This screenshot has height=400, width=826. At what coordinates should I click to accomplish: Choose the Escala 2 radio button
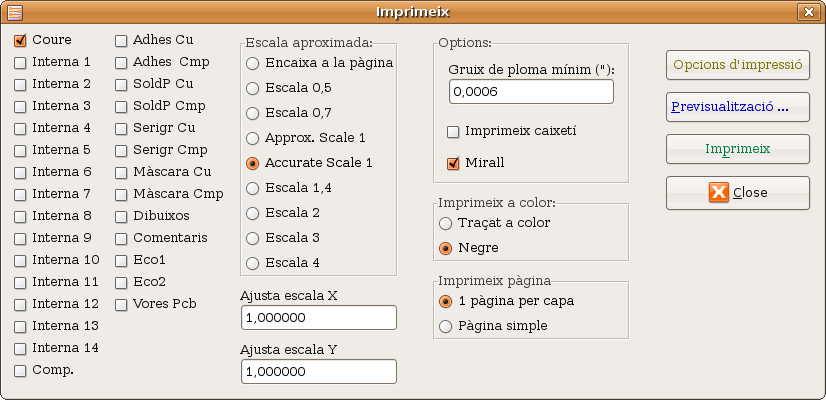[253, 213]
